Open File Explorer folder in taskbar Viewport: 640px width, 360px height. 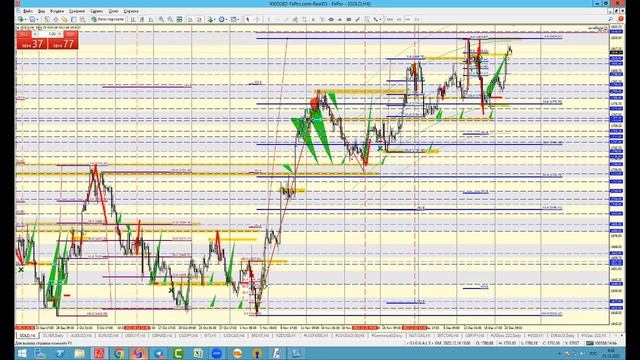[x=79, y=353]
